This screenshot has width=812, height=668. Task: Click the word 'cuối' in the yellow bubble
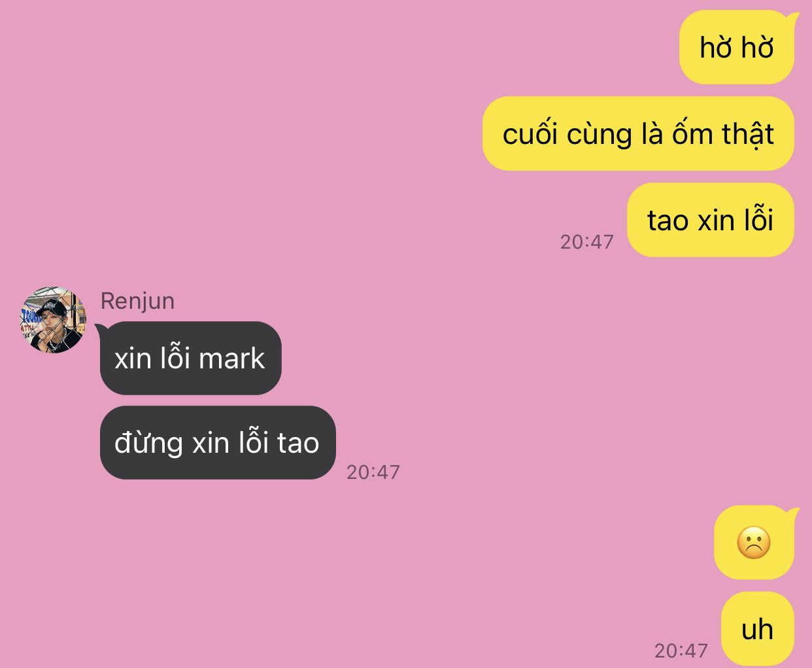pos(530,134)
